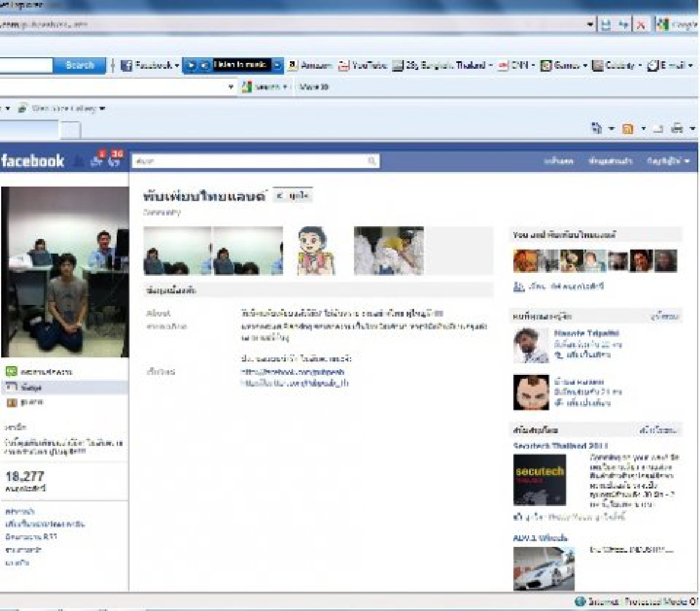Click the magnifier icon in Facebook search

pyautogui.click(x=372, y=161)
